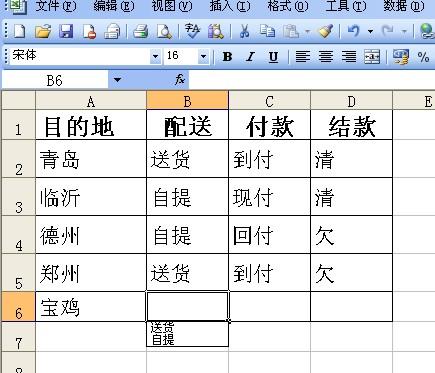The height and width of the screenshot is (373, 435).
Task: Open Print Preview magnifier icon
Action: [x=164, y=31]
